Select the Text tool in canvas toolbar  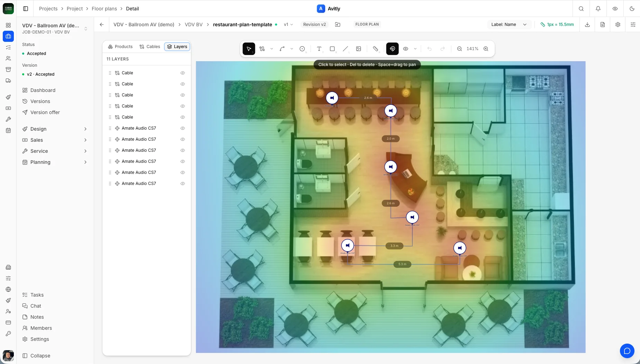click(319, 49)
